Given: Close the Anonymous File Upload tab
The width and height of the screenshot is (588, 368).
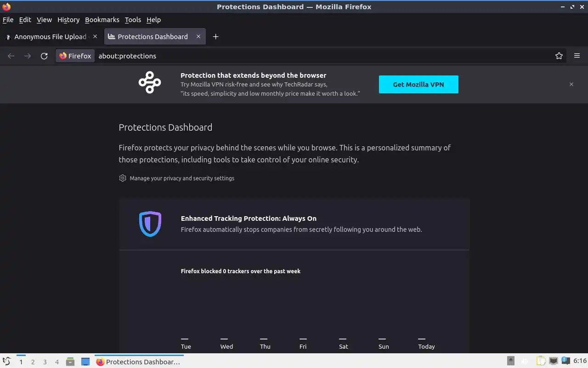Looking at the screenshot, I should tap(95, 36).
